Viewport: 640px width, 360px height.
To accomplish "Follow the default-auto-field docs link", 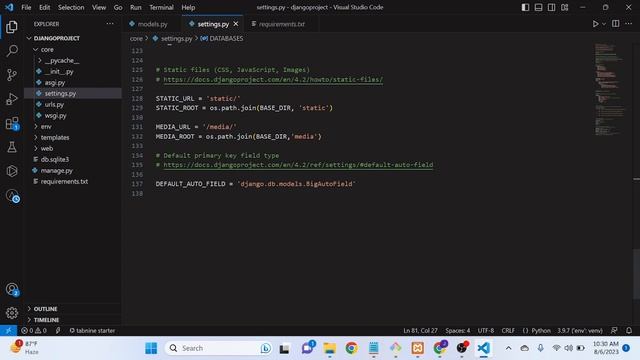I will click(x=298, y=165).
